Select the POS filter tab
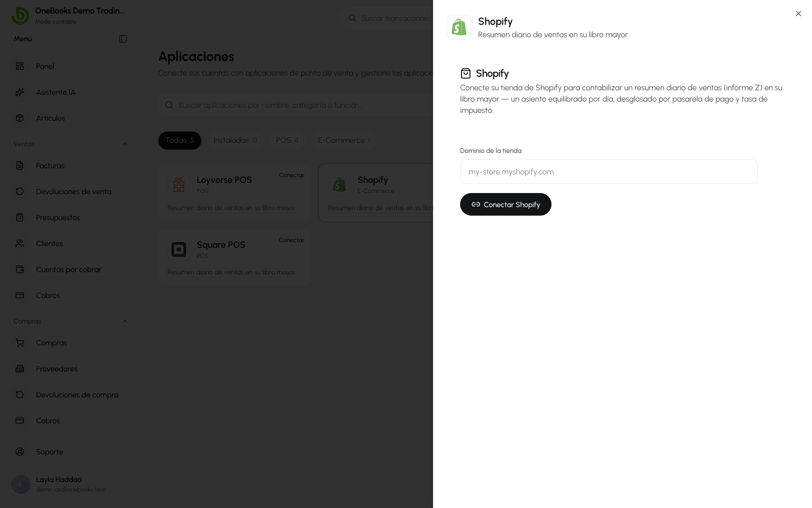Screen dimensions: 812x508 [287, 140]
